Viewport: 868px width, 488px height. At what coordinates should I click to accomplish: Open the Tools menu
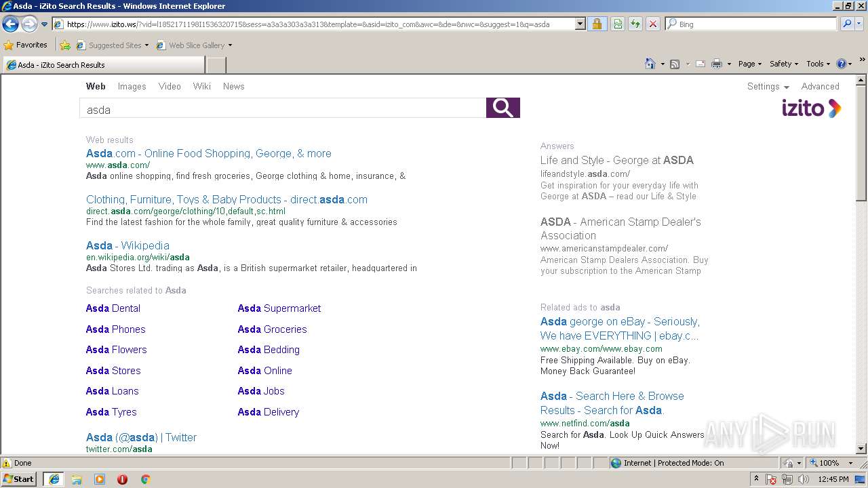point(818,64)
